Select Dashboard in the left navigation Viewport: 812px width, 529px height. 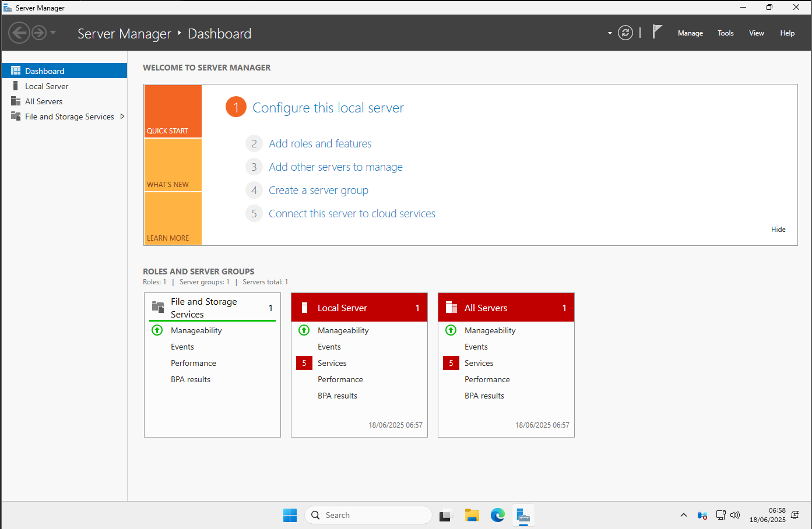pyautogui.click(x=64, y=70)
